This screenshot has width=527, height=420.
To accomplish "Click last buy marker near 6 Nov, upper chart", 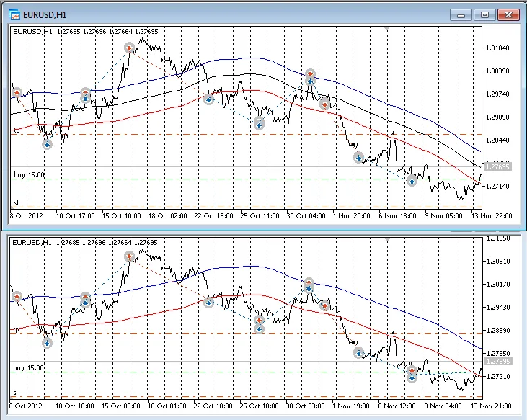I will coord(412,181).
